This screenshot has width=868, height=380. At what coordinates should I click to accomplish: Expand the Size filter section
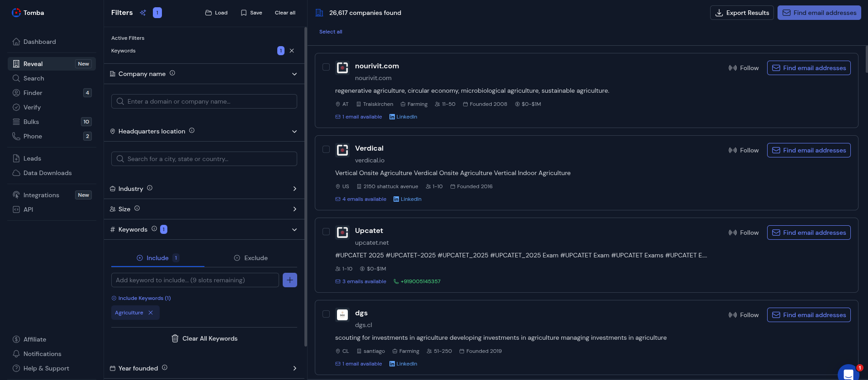pyautogui.click(x=294, y=209)
